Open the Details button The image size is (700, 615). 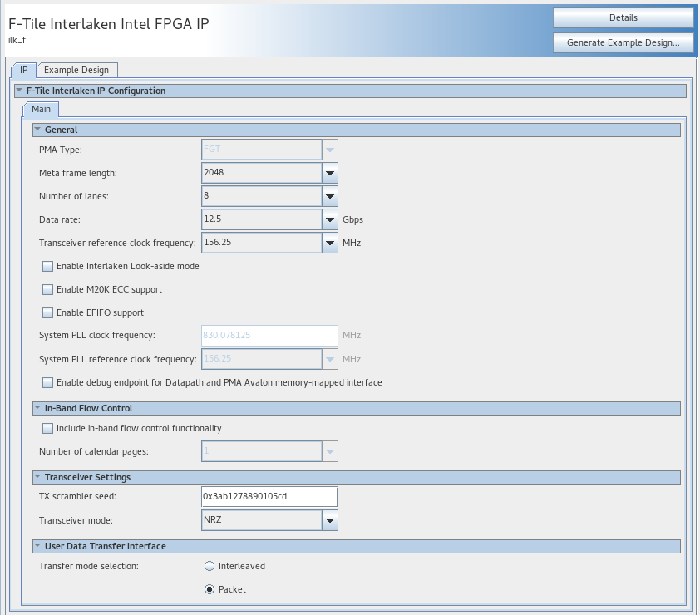pos(624,17)
